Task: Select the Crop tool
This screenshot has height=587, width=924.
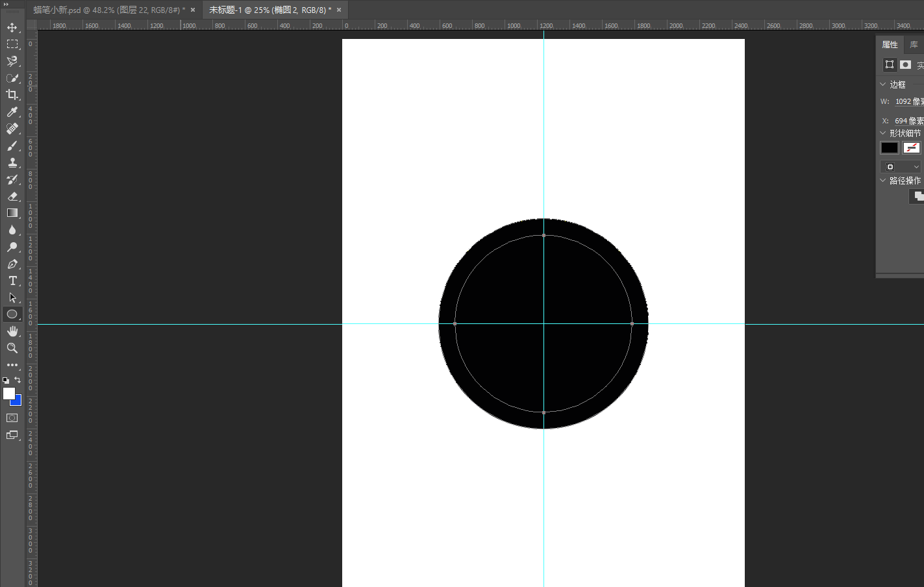Action: [12, 95]
